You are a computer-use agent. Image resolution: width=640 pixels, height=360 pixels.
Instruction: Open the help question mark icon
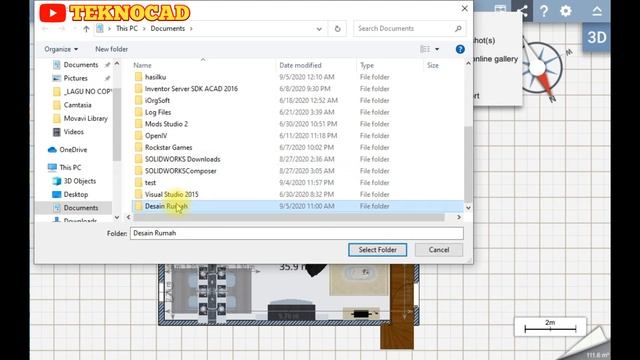(544, 11)
